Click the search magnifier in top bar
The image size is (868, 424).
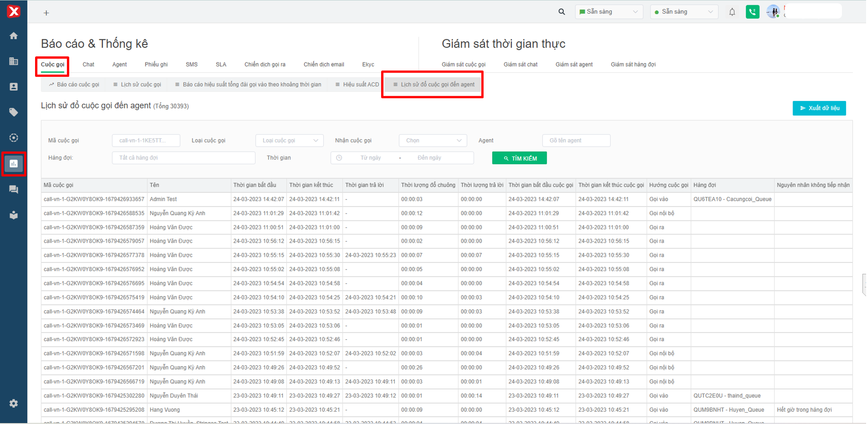tap(561, 12)
